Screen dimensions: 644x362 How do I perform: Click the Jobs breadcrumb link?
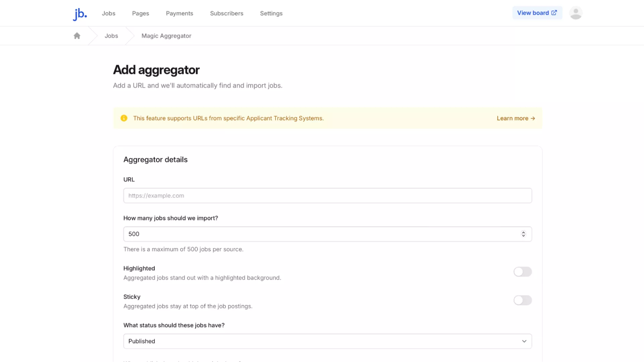pos(111,36)
